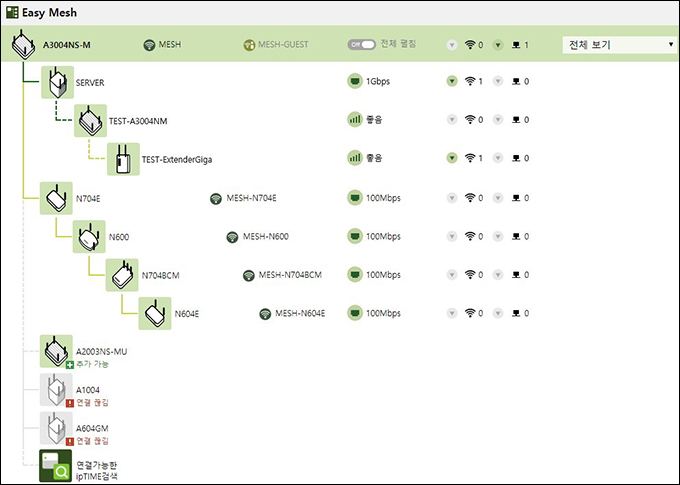The height and width of the screenshot is (485, 680).
Task: Click the A2003NS-MU device name
Action: click(x=101, y=351)
